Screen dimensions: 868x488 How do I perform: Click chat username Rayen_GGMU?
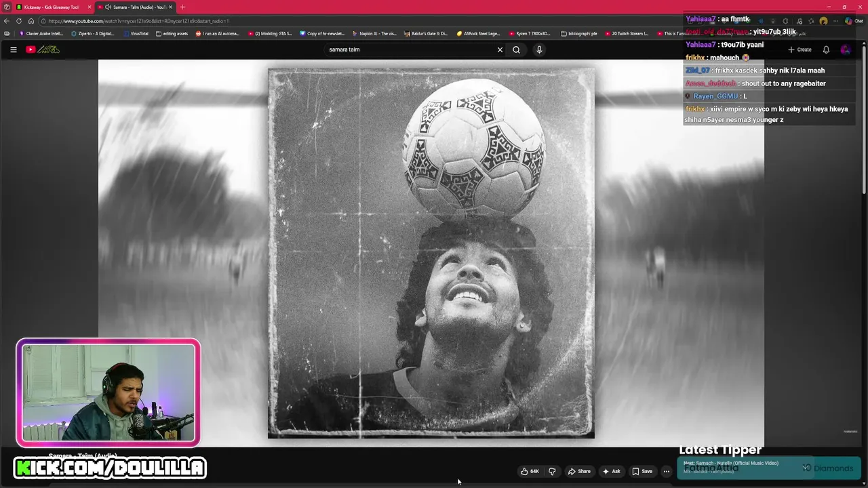click(715, 96)
